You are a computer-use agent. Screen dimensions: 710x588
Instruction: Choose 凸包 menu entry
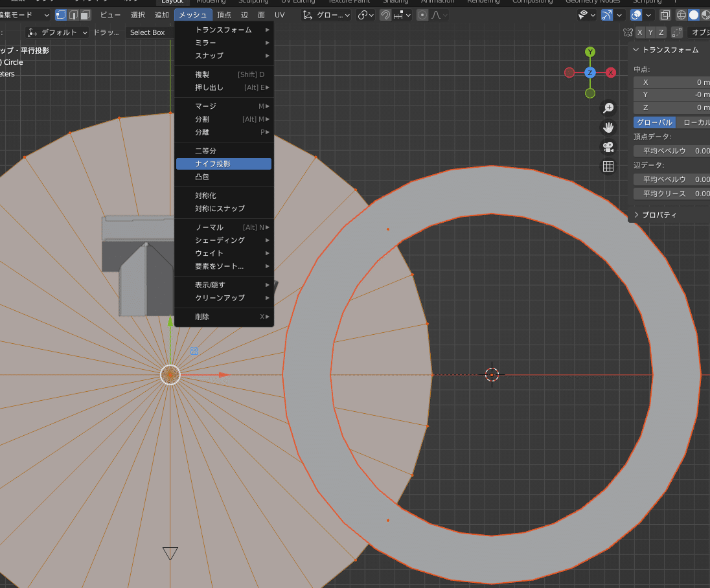(224, 177)
